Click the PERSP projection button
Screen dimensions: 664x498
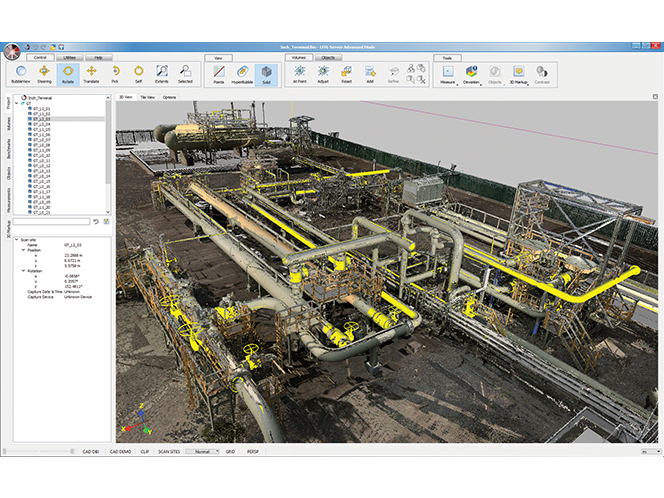pyautogui.click(x=252, y=452)
